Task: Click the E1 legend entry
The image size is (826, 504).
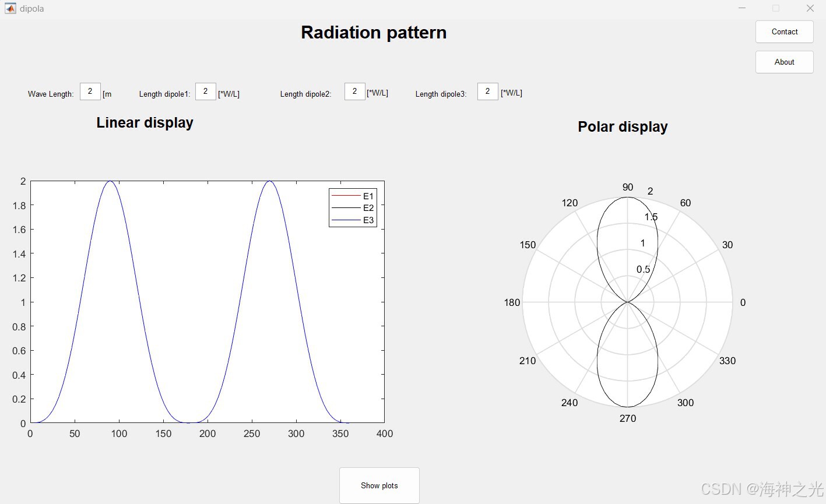Action: point(353,196)
